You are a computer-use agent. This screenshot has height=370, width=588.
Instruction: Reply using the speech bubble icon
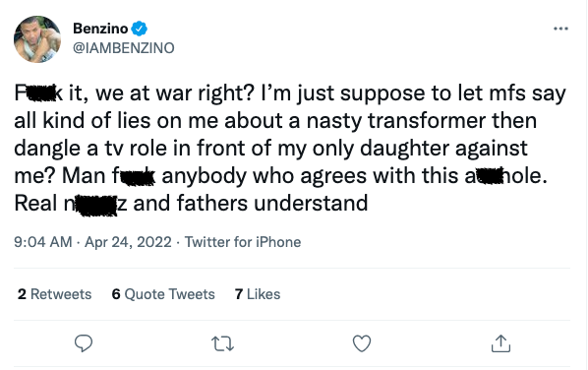click(x=84, y=343)
